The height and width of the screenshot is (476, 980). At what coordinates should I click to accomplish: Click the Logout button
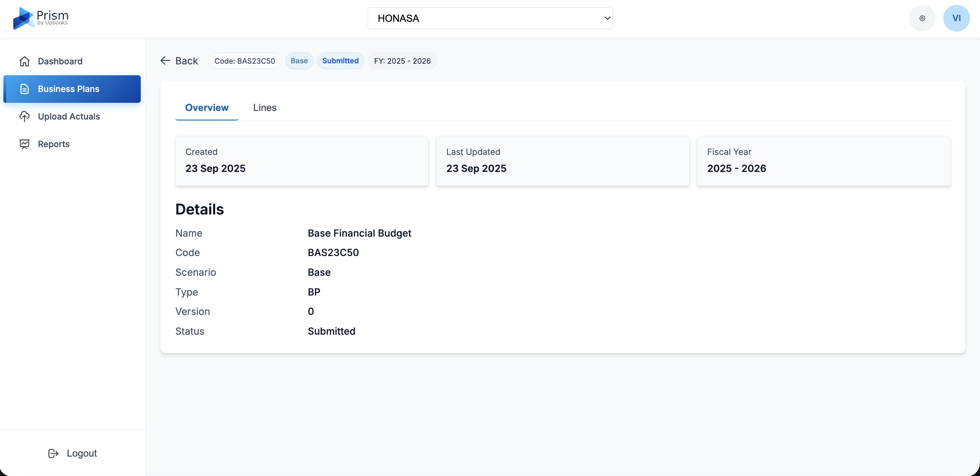pos(81,453)
